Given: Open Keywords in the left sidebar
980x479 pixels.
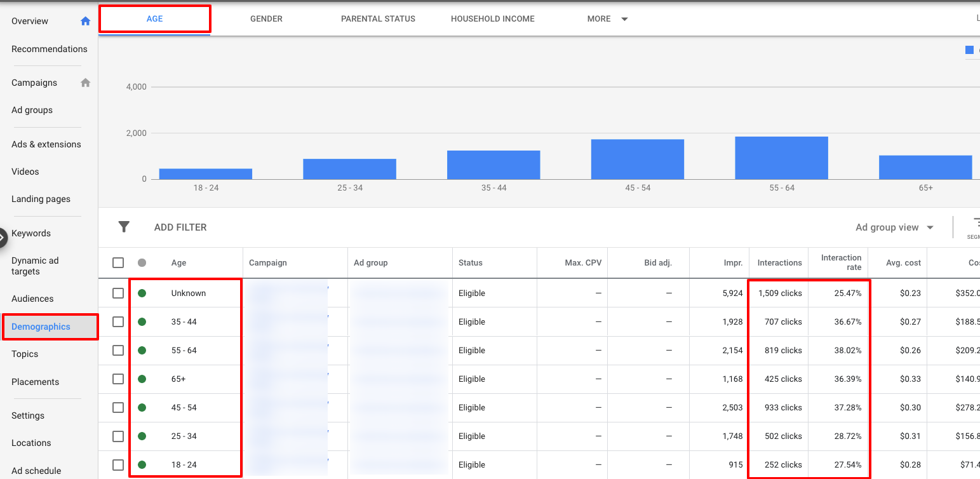Looking at the screenshot, I should click(31, 233).
